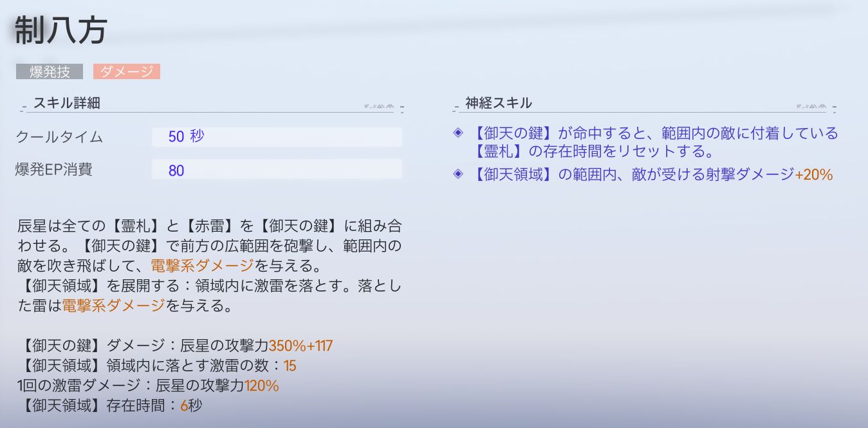
Task: Click the ornament icon right of スキル詳細 header
Action: point(378,106)
